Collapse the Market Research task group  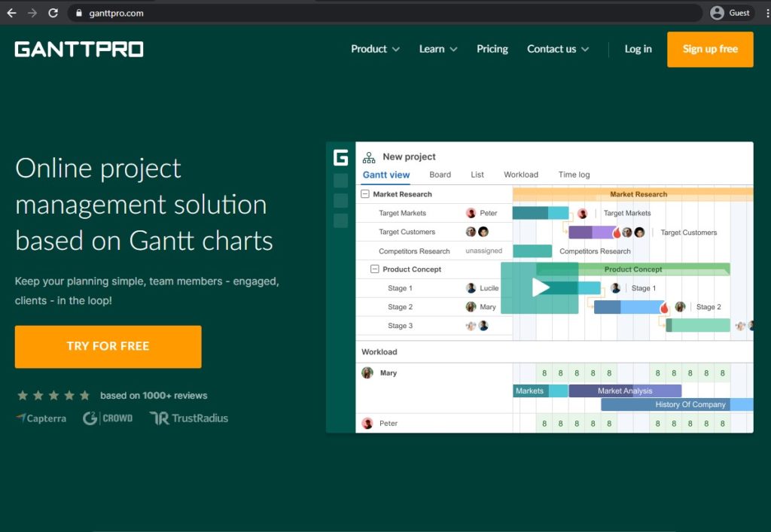367,193
